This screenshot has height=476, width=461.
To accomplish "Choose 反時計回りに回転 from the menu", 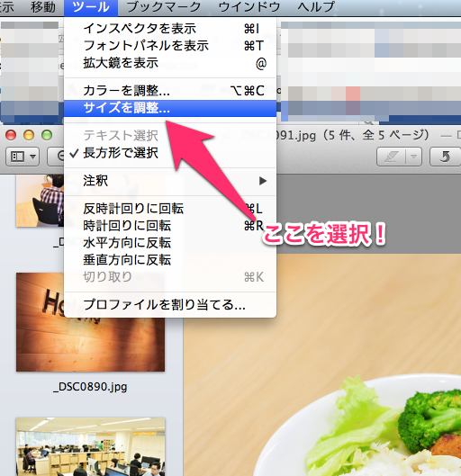I will [x=170, y=209].
